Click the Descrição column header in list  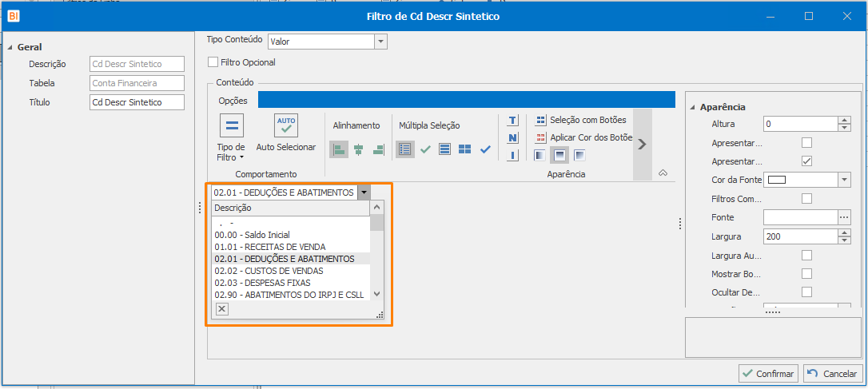[291, 208]
